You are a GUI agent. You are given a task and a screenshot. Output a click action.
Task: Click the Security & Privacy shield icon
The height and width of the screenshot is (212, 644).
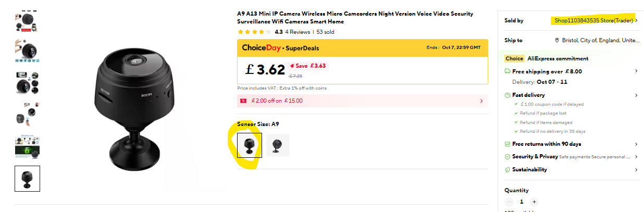click(507, 157)
